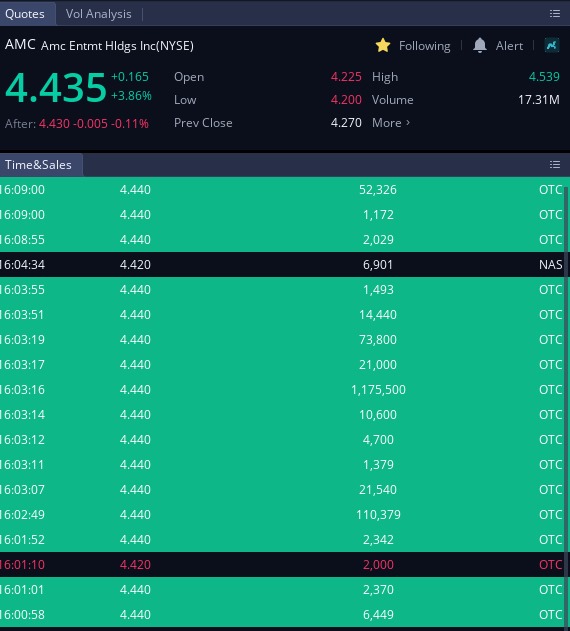This screenshot has height=631, width=570.
Task: Select the 16:00:58 trade row
Action: coord(282,614)
